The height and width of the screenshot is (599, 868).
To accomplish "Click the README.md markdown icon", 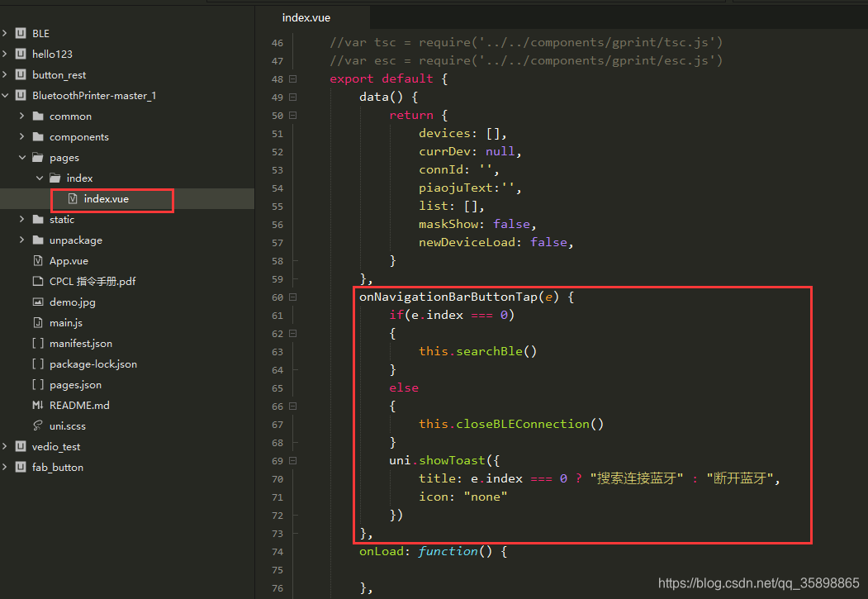I will click(38, 405).
